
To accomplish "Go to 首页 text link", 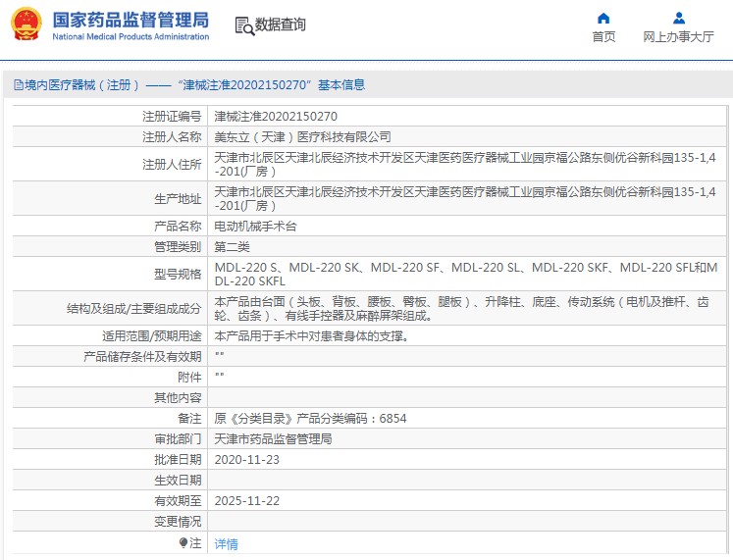I will (603, 37).
